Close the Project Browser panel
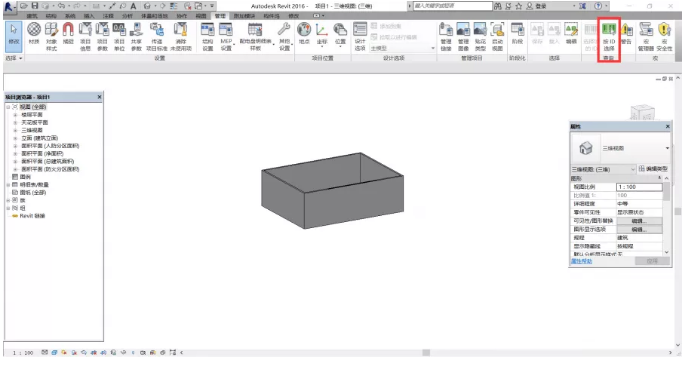This screenshot has height=365, width=687. coord(99,97)
